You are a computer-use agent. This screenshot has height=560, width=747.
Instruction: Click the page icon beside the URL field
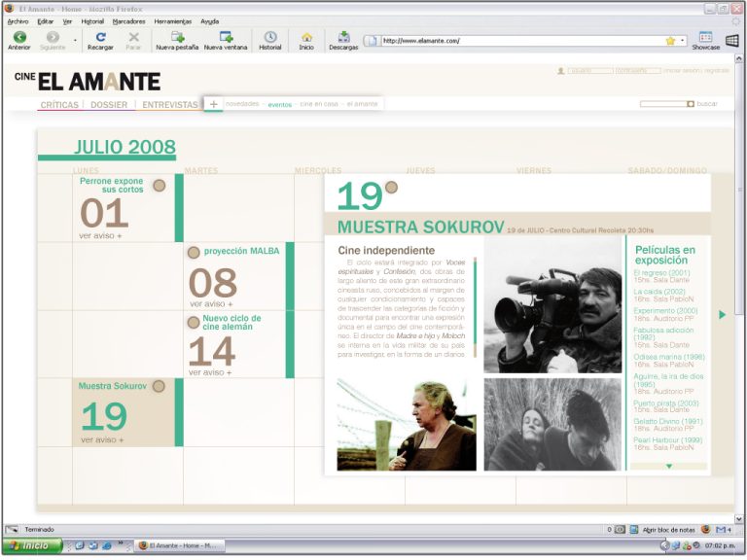point(371,41)
